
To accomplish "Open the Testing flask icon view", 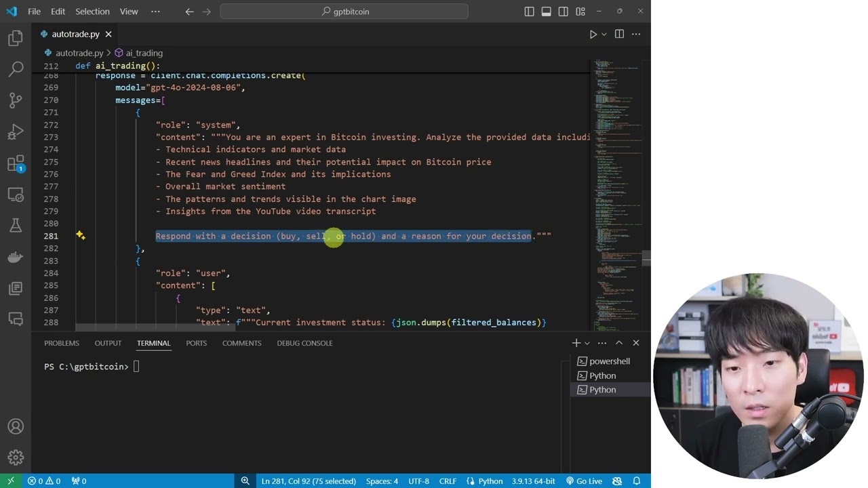I will tap(16, 226).
